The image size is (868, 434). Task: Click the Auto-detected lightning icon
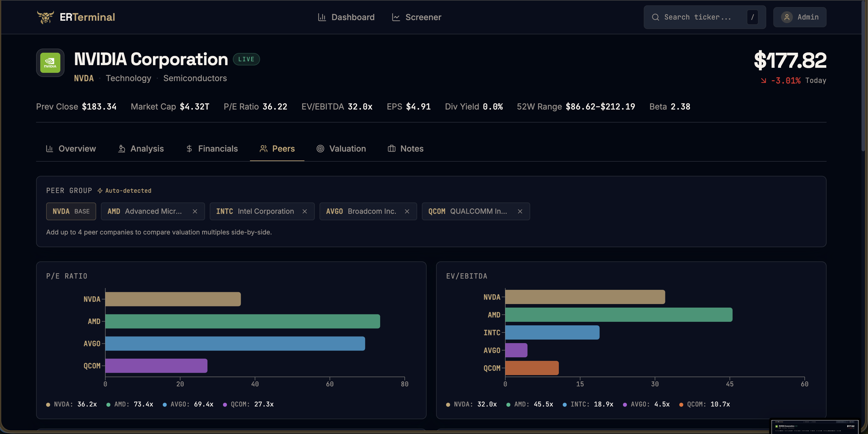(100, 191)
